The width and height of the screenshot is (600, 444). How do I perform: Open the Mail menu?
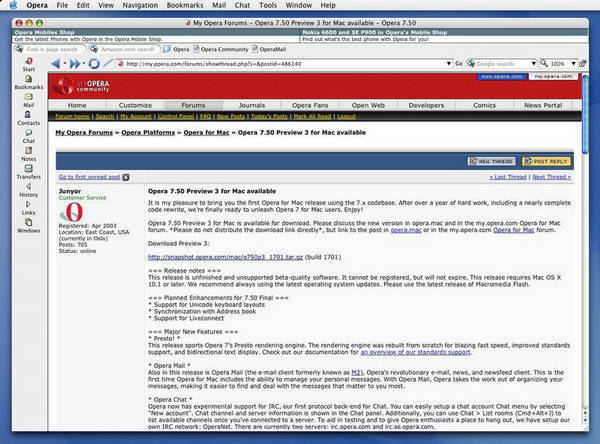pyautogui.click(x=219, y=5)
